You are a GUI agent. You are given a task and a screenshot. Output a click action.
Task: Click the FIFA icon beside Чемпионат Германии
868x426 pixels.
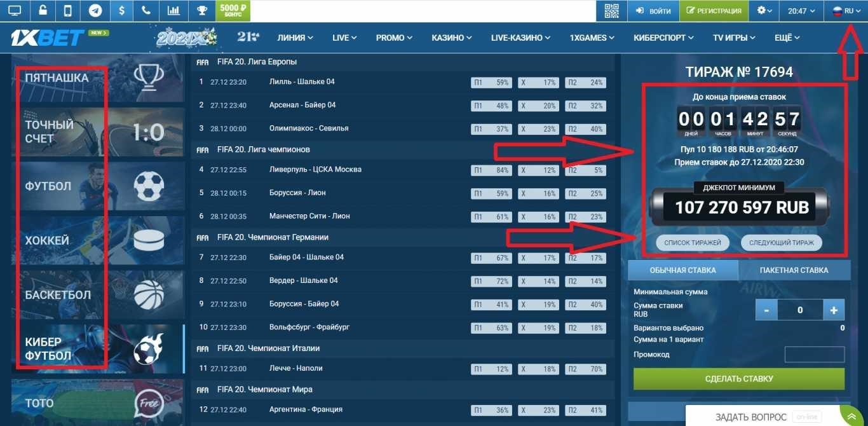[203, 238]
